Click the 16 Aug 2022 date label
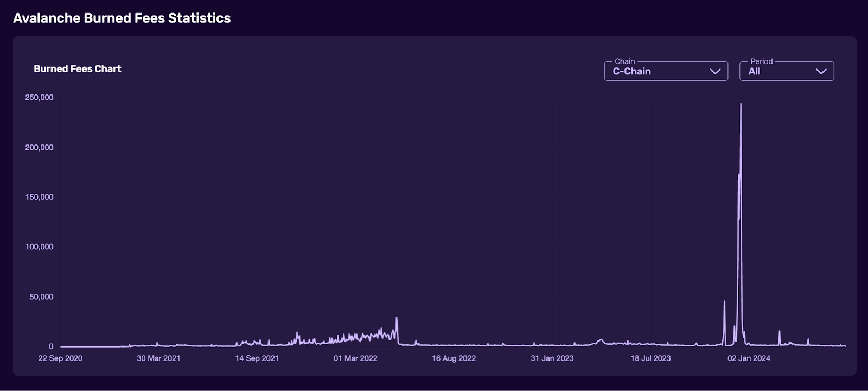The width and height of the screenshot is (868, 391). click(454, 358)
